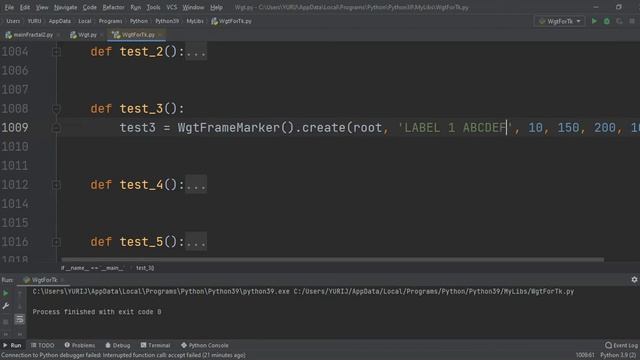The width and height of the screenshot is (640, 360).
Task: Run WgtForTk with the green play button in the top toolbar
Action: click(x=594, y=21)
